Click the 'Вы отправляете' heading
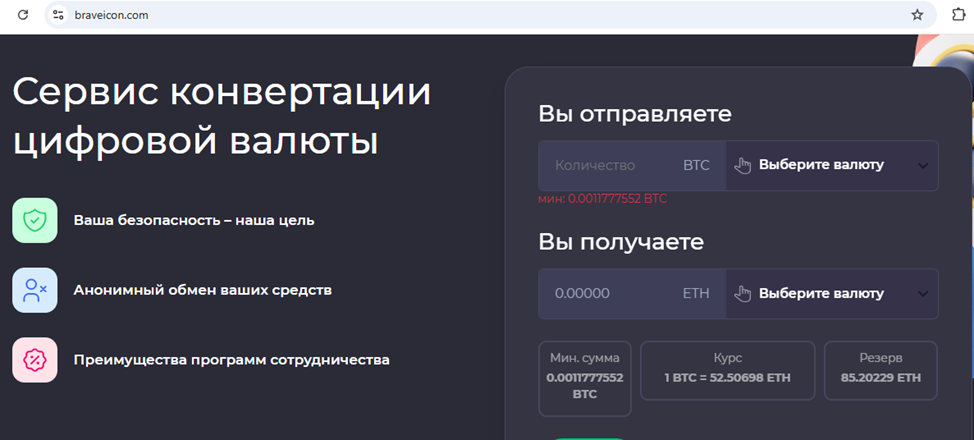 pos(635,114)
